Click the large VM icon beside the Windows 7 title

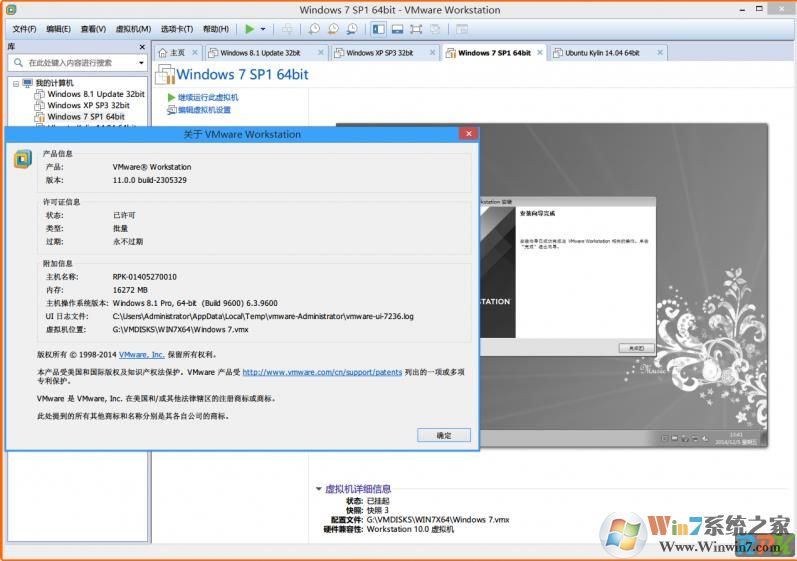(165, 75)
